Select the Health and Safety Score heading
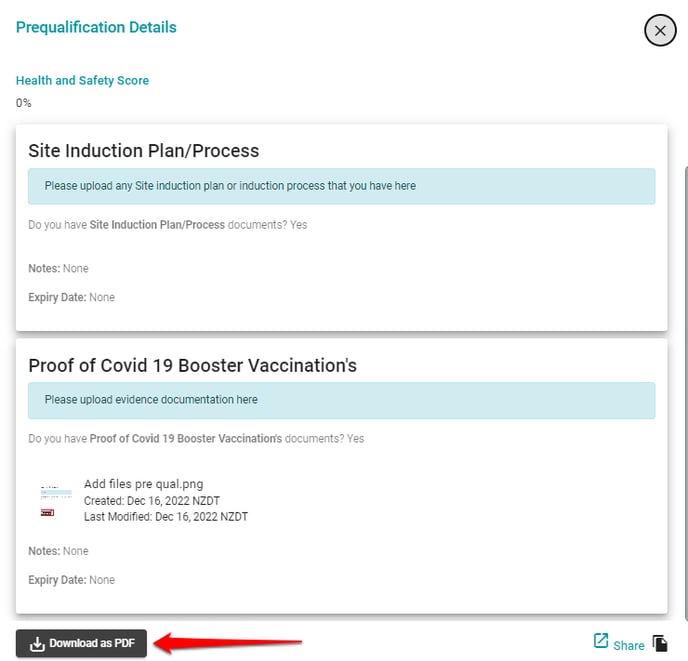The height and width of the screenshot is (661, 688). coord(82,80)
